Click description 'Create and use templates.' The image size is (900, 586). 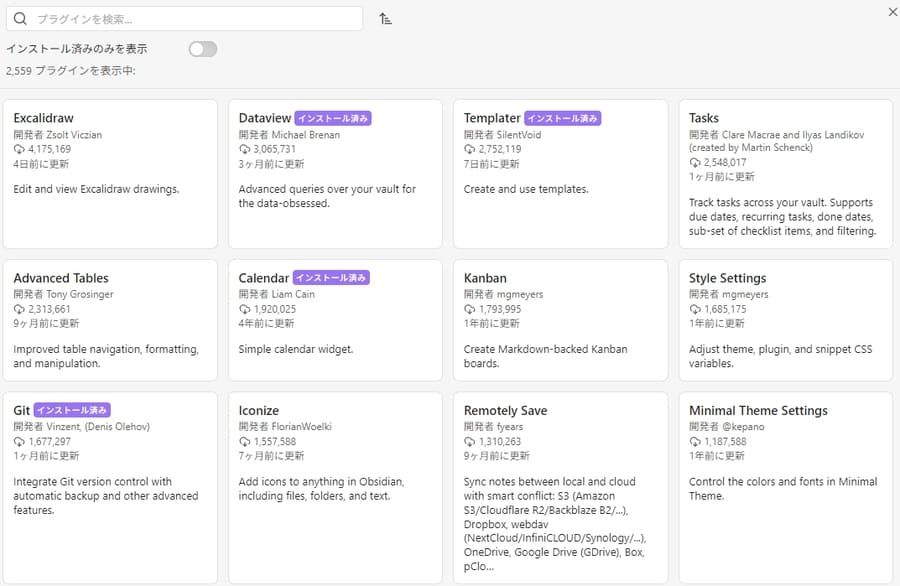pyautogui.click(x=526, y=189)
